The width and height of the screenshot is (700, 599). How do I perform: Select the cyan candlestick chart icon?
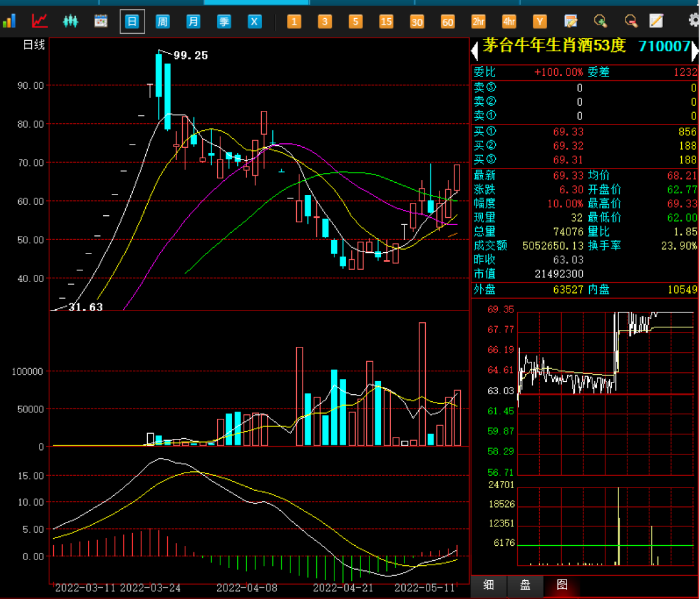pyautogui.click(x=71, y=21)
